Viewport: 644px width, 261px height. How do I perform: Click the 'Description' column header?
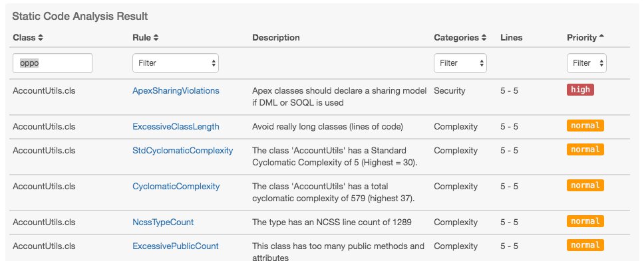point(275,38)
